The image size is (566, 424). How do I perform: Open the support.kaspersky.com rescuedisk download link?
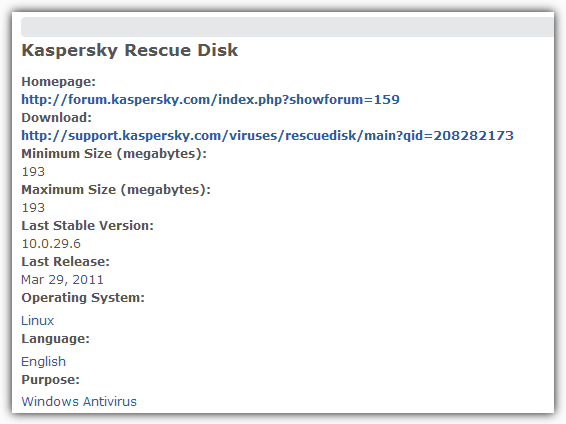point(267,136)
